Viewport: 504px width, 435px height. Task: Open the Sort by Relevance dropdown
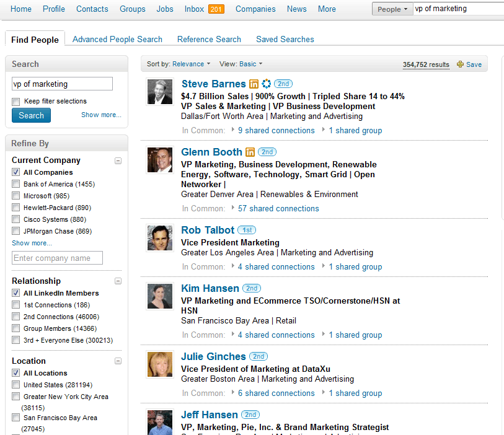pyautogui.click(x=192, y=64)
